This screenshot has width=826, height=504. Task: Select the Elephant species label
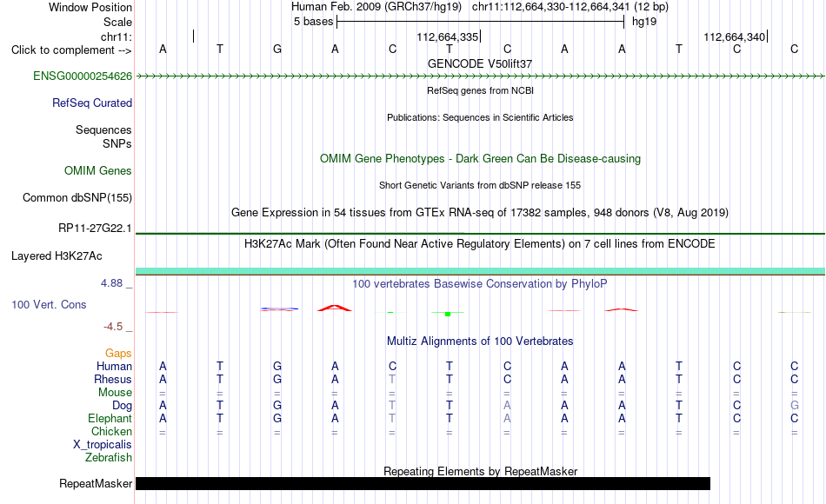click(x=110, y=418)
